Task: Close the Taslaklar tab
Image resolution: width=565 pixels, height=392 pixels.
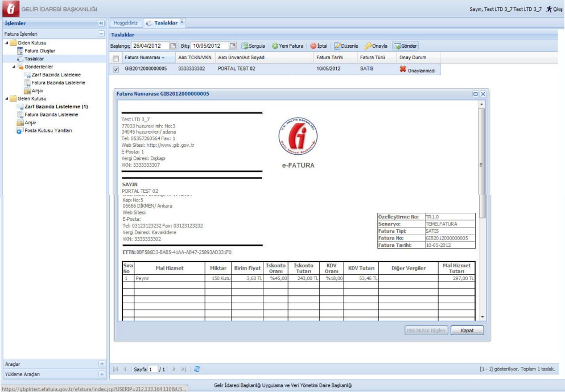Action: 182,22
